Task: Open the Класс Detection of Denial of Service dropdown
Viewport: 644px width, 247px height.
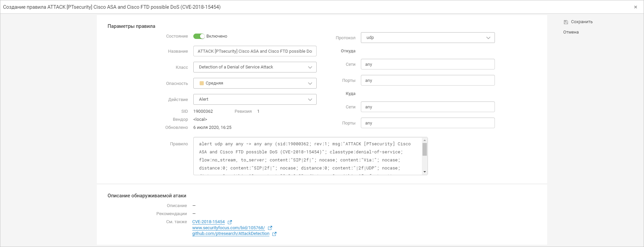Action: 255,67
